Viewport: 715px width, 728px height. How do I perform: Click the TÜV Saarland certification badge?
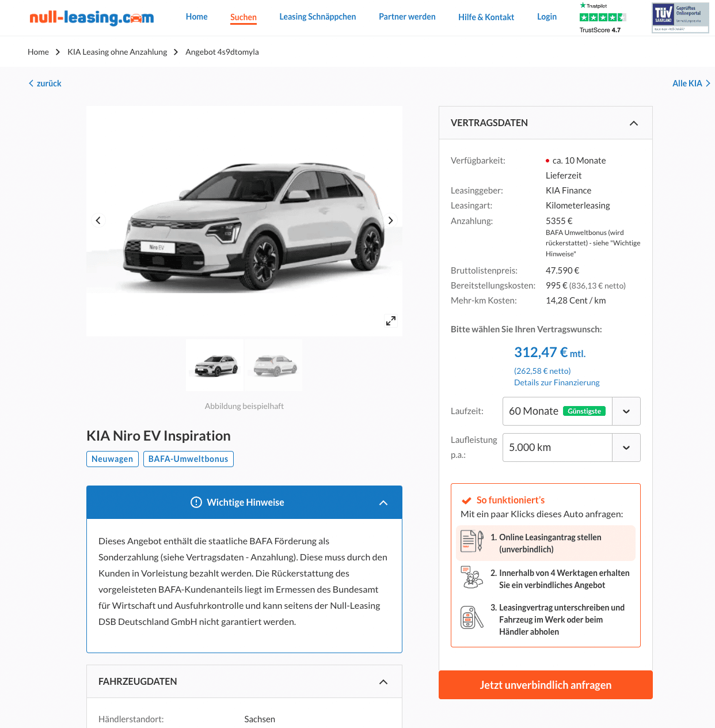[680, 17]
